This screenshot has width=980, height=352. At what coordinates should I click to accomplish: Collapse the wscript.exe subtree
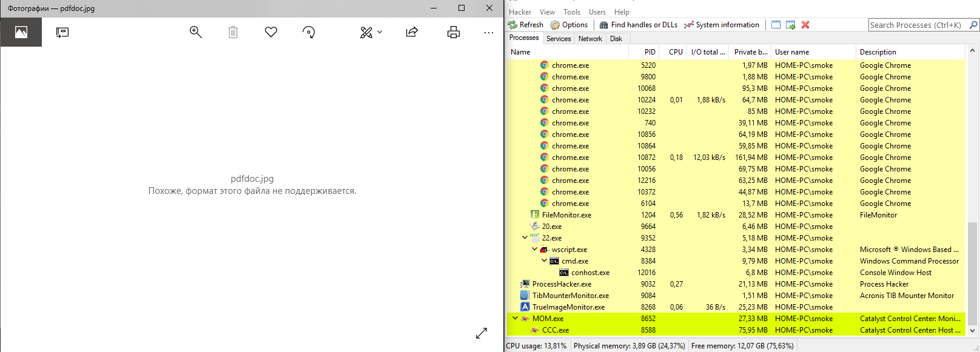[x=534, y=250]
